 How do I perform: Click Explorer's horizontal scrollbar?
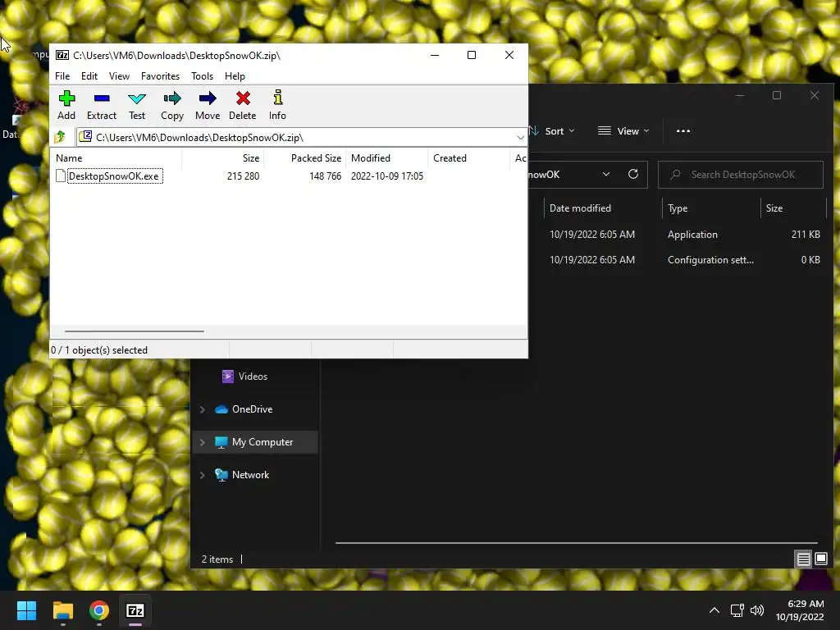tap(576, 543)
